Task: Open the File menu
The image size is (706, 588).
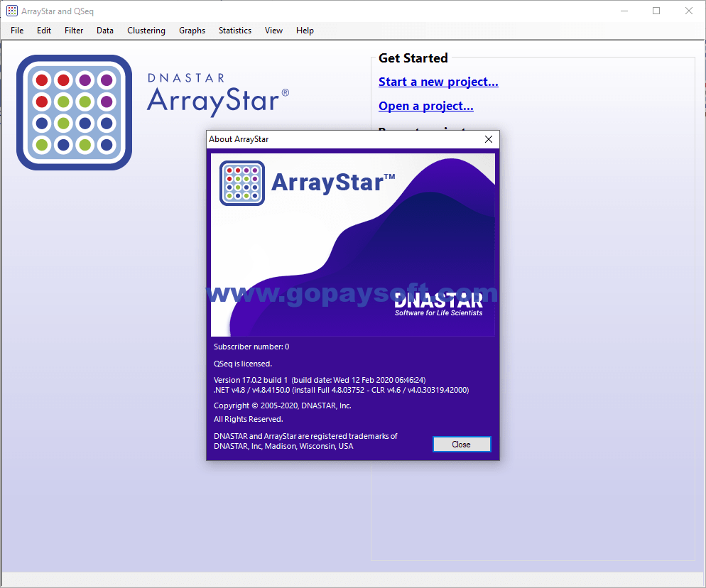Action: (17, 31)
